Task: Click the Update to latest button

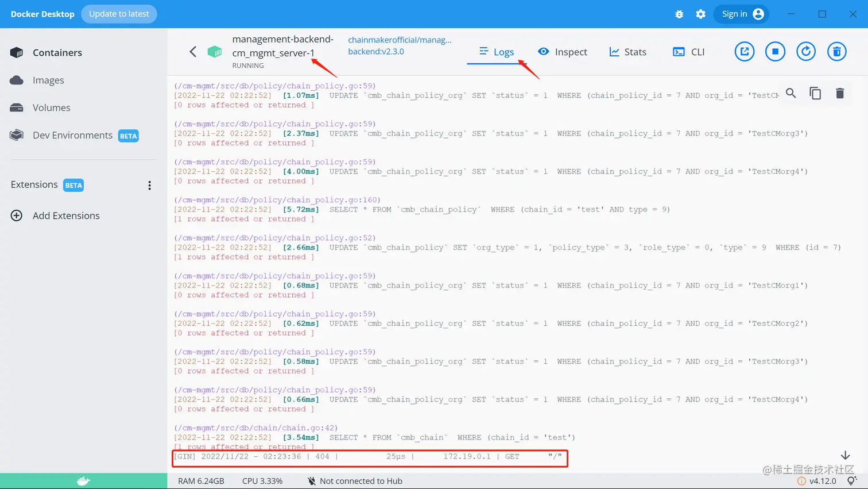Action: [x=119, y=14]
